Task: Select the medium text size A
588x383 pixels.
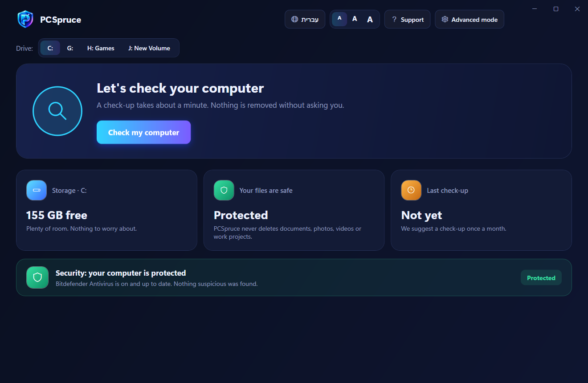Action: [355, 19]
